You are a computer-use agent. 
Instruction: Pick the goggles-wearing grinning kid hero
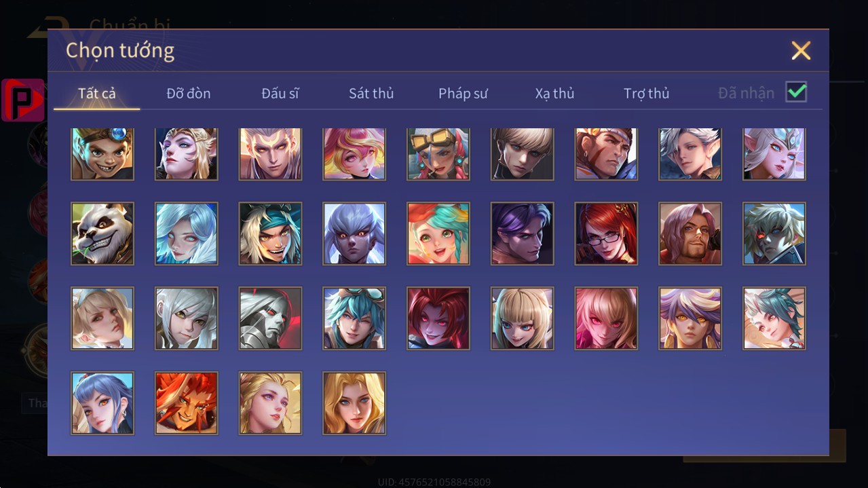[102, 154]
